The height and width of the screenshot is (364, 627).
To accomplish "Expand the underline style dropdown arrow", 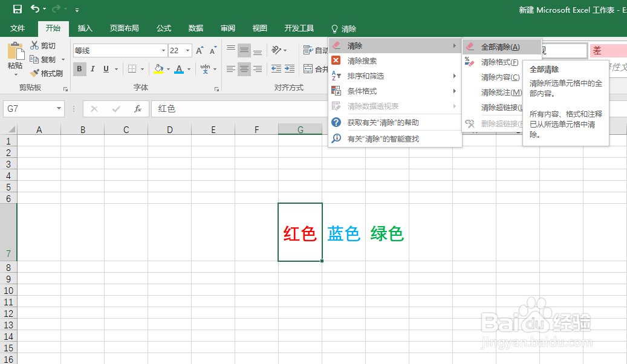I will click(x=116, y=69).
